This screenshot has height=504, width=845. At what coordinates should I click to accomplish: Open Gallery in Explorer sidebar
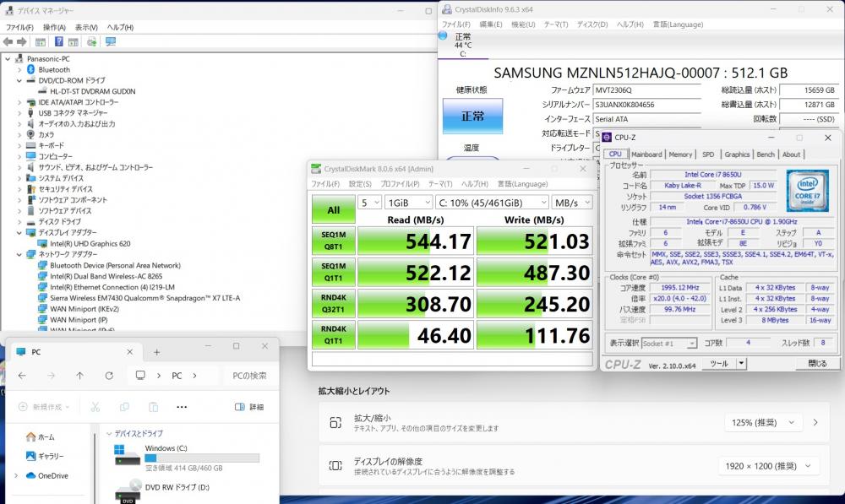coord(45,456)
